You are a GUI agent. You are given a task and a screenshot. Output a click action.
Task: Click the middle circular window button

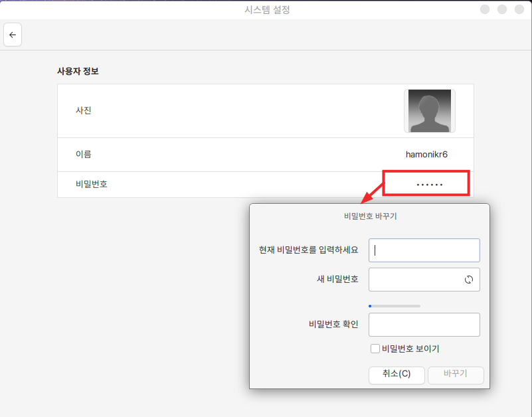[503, 9]
